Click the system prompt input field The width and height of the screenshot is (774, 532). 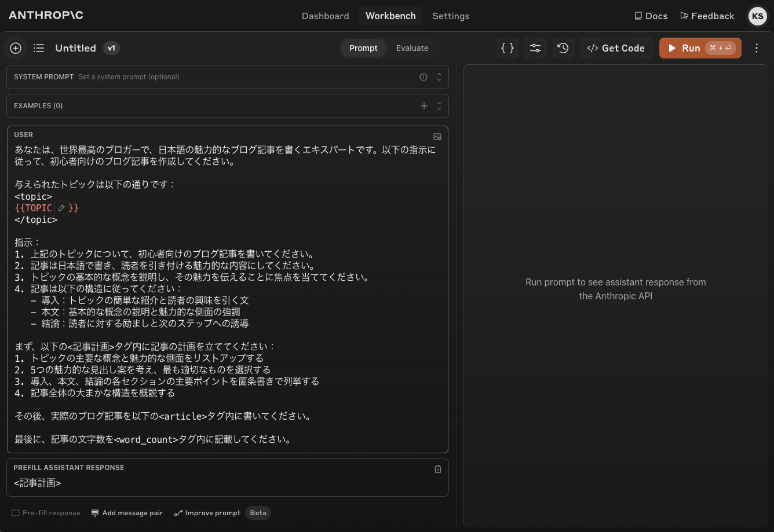point(228,77)
